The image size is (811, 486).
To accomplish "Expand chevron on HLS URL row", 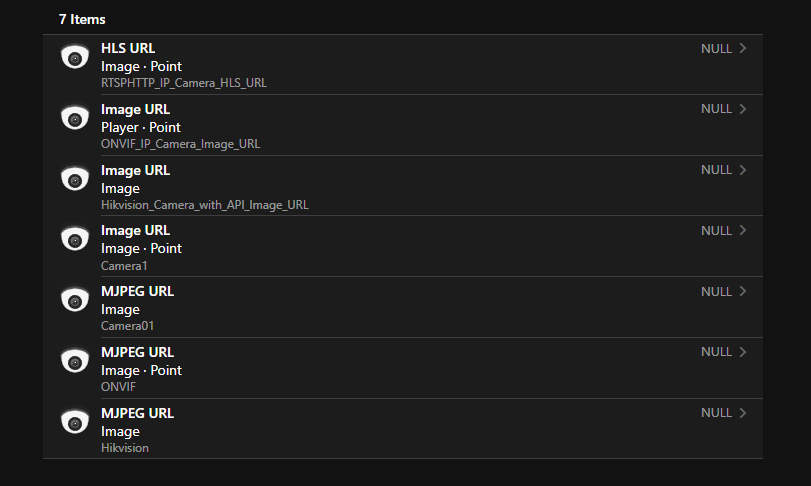I will coord(743,48).
